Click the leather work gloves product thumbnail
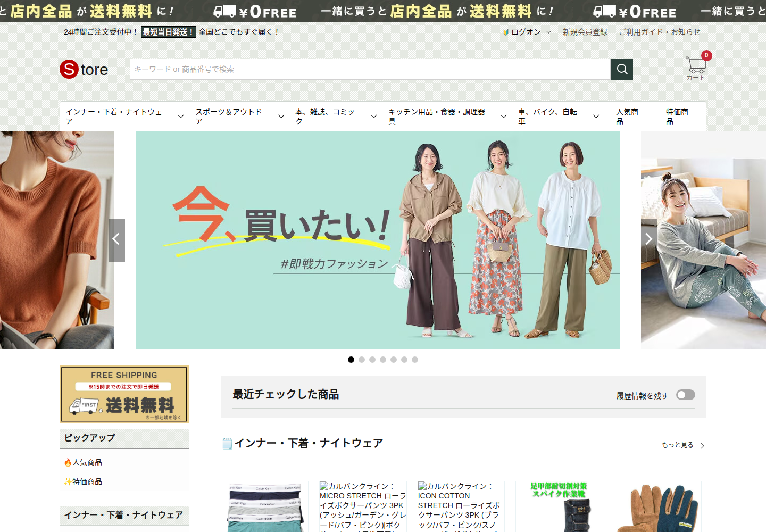 pyautogui.click(x=657, y=507)
